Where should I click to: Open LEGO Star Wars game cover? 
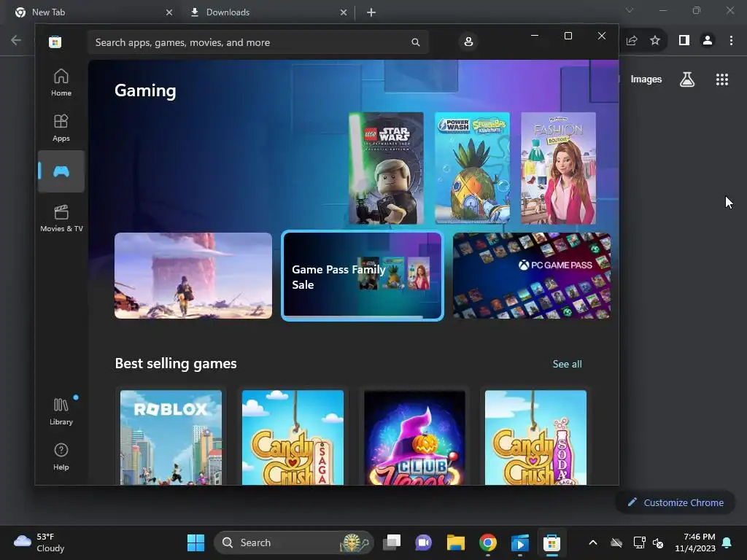pos(386,168)
